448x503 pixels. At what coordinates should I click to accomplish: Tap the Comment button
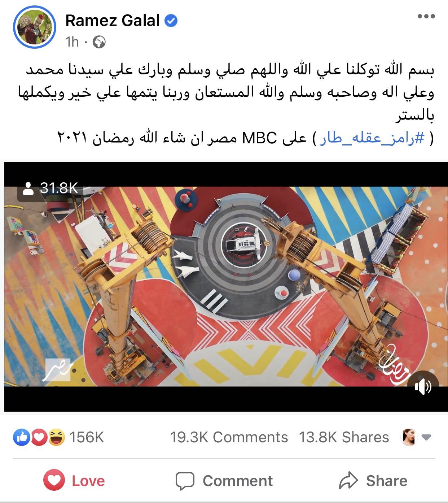pyautogui.click(x=224, y=481)
